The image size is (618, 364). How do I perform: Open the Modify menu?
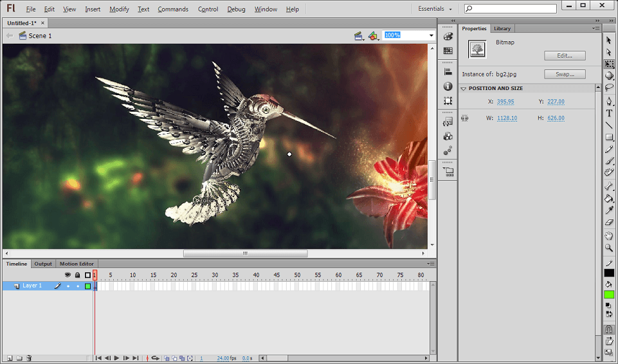pos(119,9)
